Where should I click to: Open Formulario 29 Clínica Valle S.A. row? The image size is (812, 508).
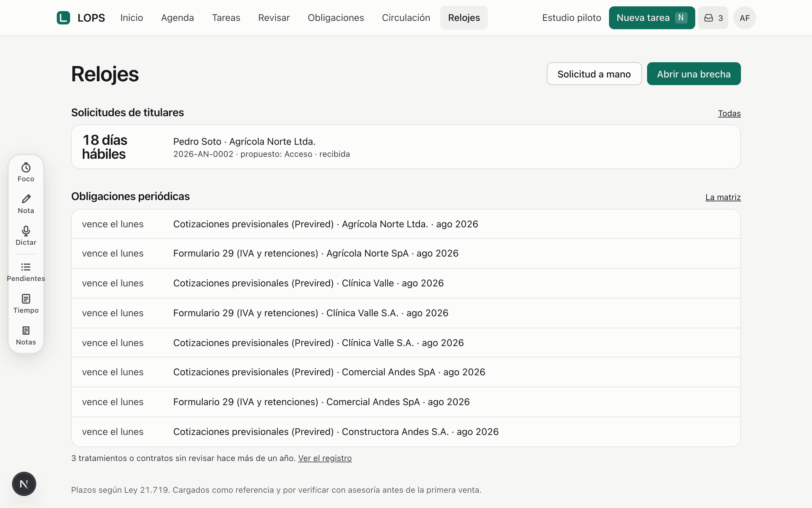[x=406, y=313]
